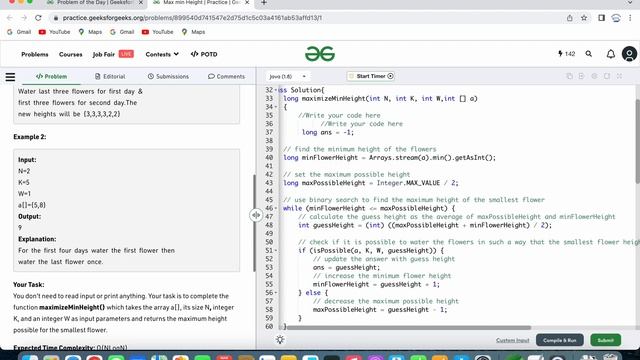Open the streak counter showing 142

pos(567,54)
